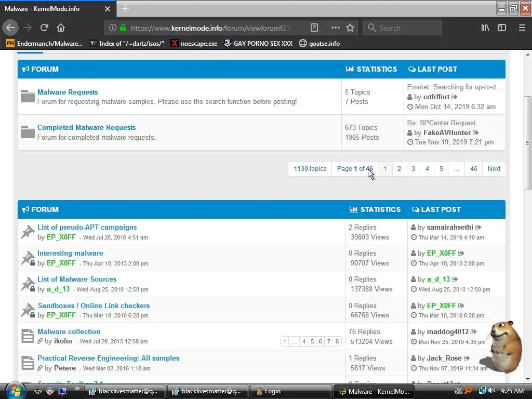The height and width of the screenshot is (399, 532).
Task: Go to page 4 of Malware collection
Action: [x=303, y=341]
